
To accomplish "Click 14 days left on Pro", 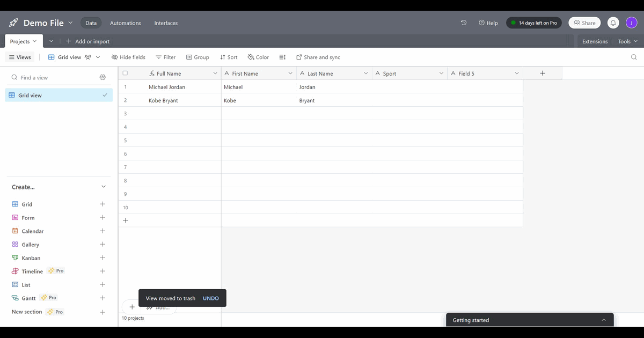I will point(534,23).
